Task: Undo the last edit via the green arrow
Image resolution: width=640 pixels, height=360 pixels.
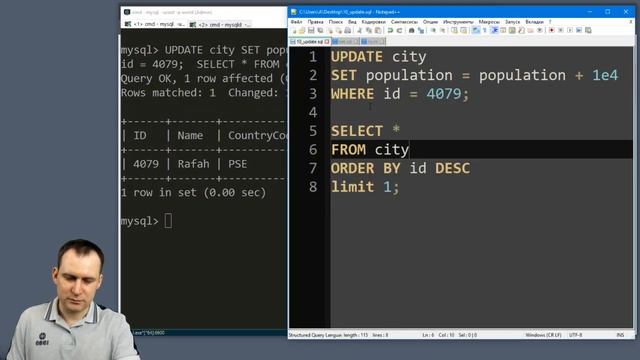Action: (x=390, y=30)
